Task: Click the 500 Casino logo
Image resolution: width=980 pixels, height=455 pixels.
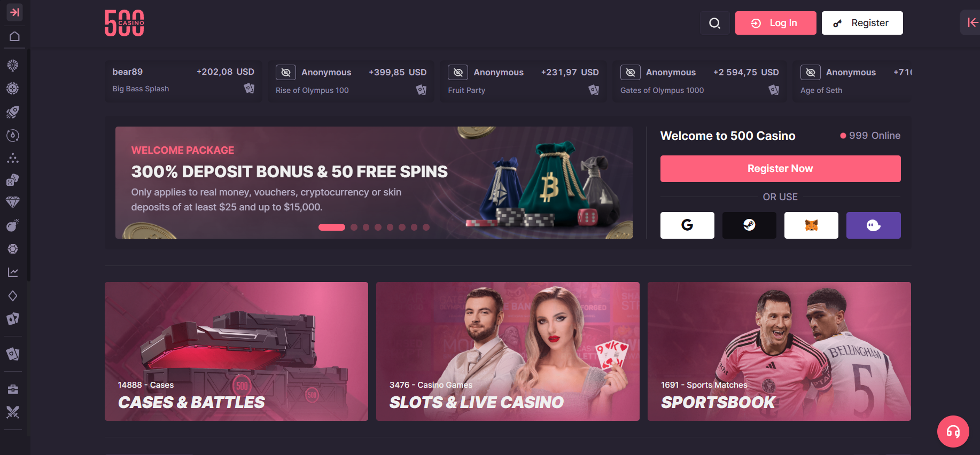Action: tap(125, 23)
